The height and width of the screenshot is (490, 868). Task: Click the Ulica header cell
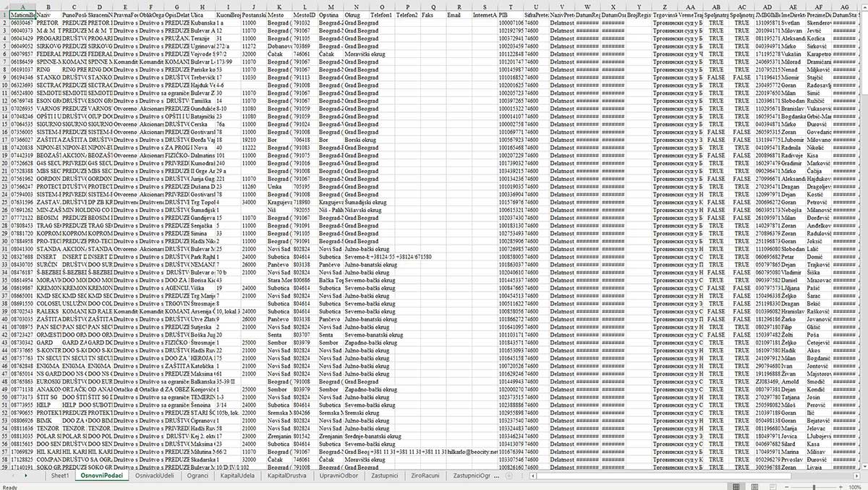coord(203,14)
